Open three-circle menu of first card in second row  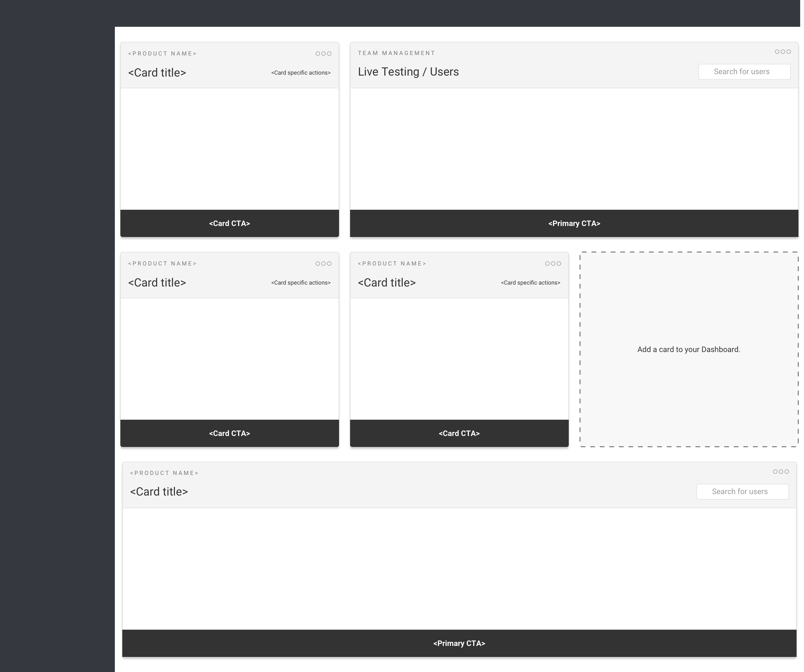[323, 264]
